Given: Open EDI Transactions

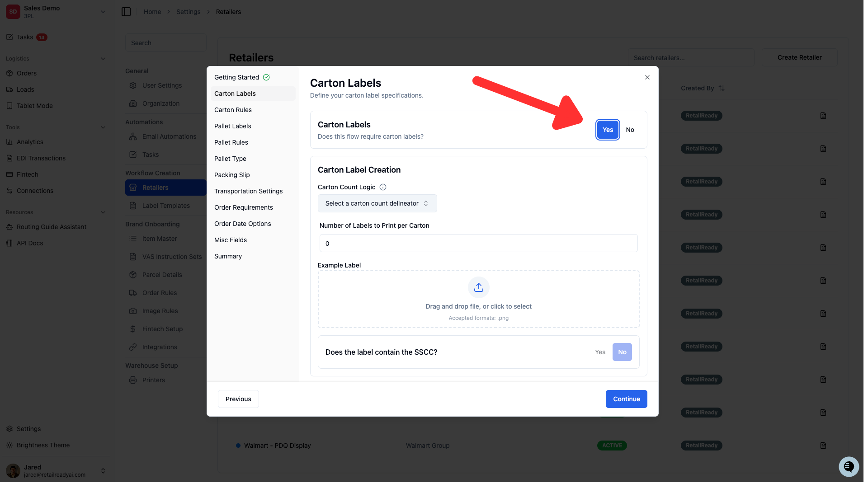Looking at the screenshot, I should coord(41,158).
